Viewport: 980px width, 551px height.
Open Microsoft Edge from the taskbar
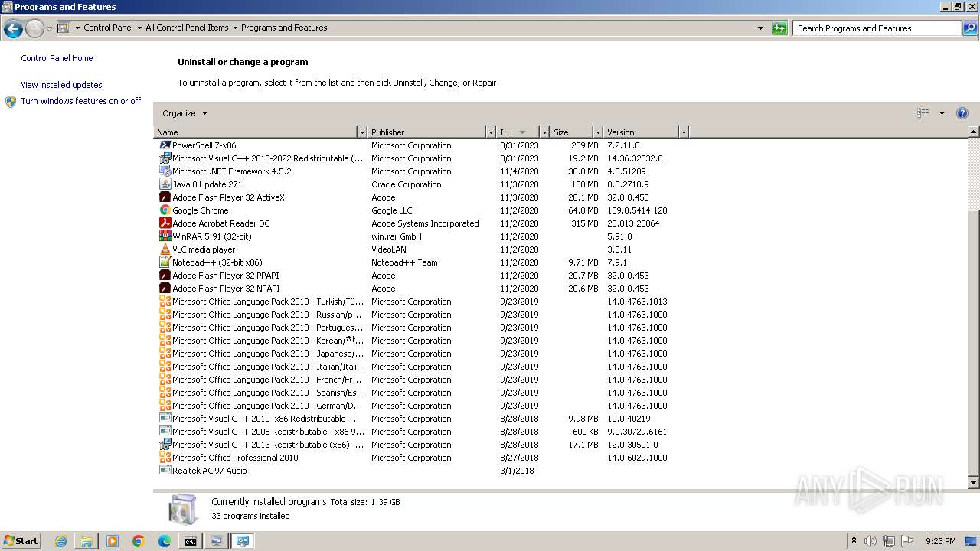point(165,541)
